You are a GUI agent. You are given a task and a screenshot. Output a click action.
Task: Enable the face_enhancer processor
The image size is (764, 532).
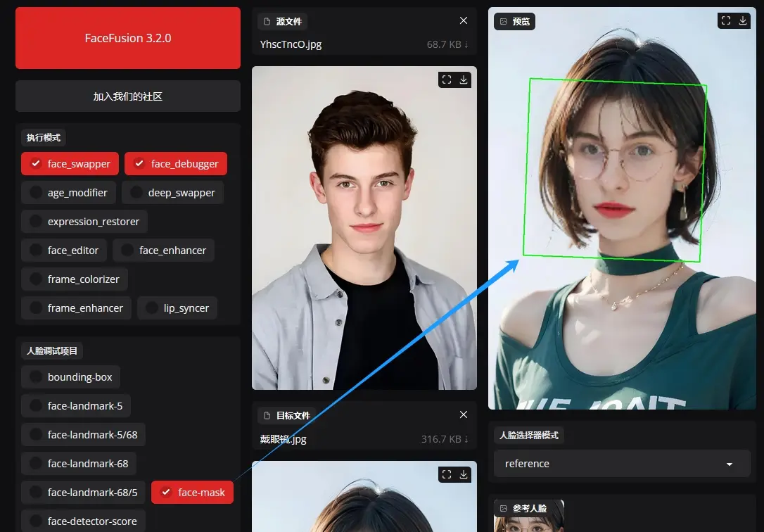pyautogui.click(x=163, y=251)
